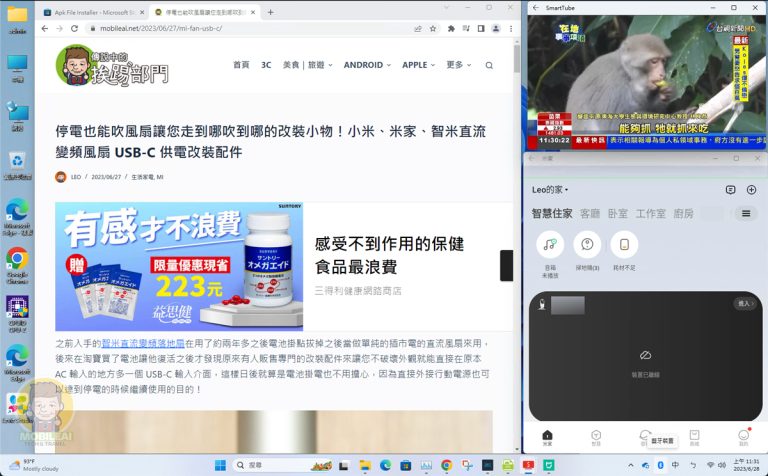Open a new Chrome tab

pos(270,12)
